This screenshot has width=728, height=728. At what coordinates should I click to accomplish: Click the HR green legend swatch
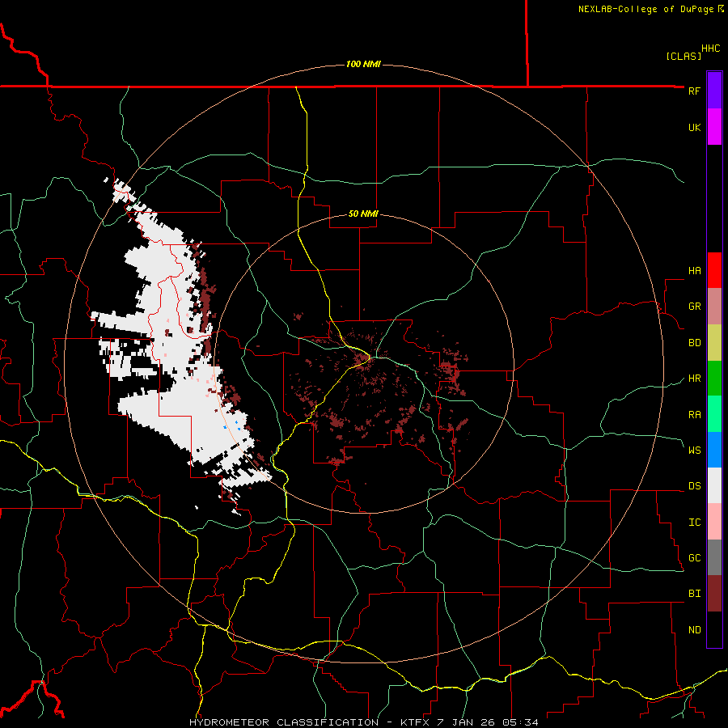(714, 379)
